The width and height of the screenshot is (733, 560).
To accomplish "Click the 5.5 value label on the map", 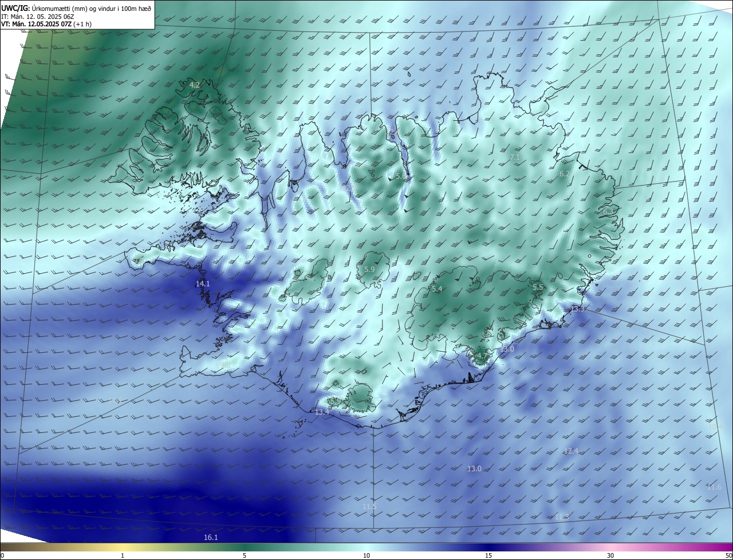I will [538, 287].
